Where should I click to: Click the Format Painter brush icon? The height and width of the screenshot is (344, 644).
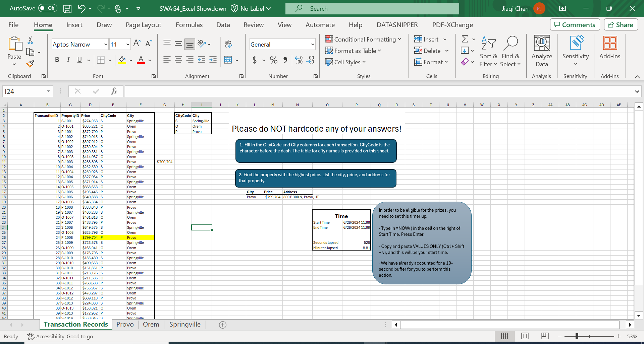pos(31,64)
